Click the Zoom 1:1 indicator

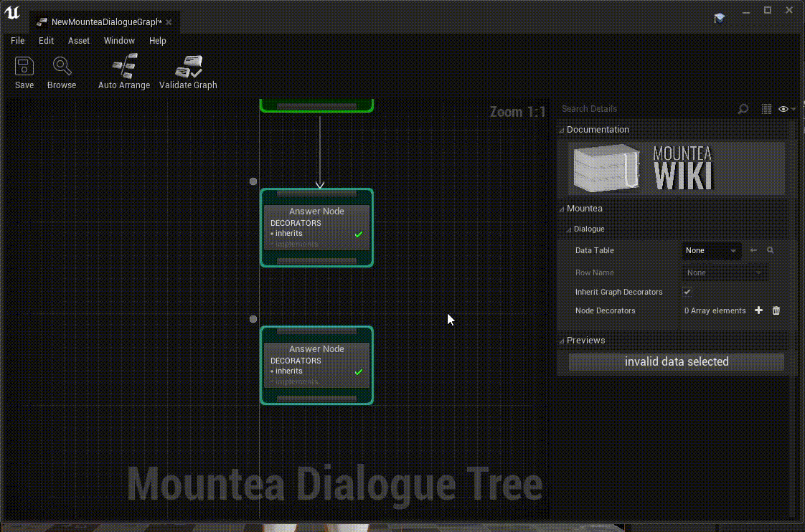tap(517, 112)
